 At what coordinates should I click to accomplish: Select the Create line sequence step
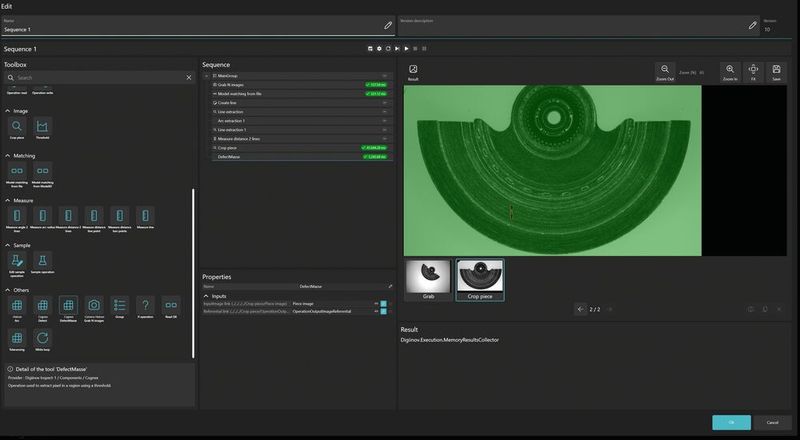(302, 103)
